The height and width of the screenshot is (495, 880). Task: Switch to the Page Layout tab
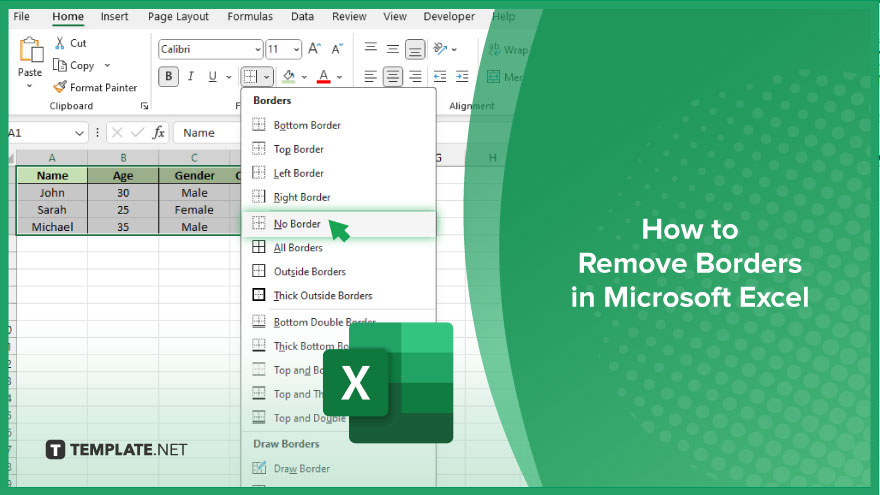tap(178, 16)
